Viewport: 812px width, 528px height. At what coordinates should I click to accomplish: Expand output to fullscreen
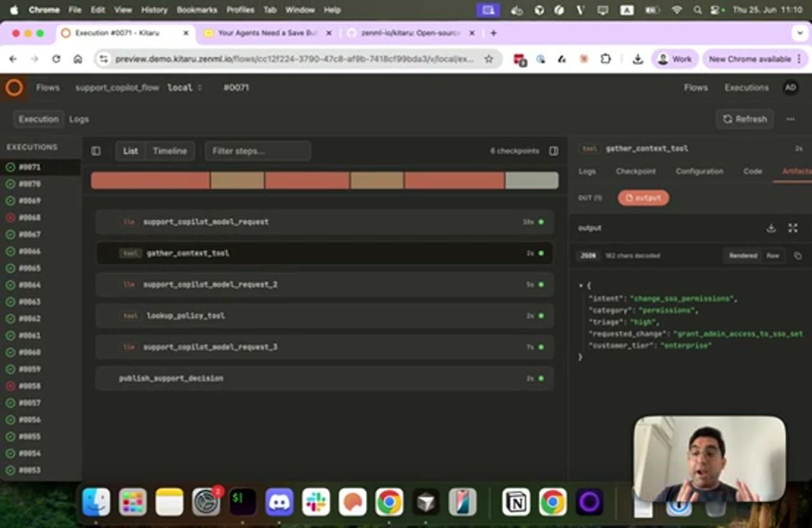tap(793, 228)
